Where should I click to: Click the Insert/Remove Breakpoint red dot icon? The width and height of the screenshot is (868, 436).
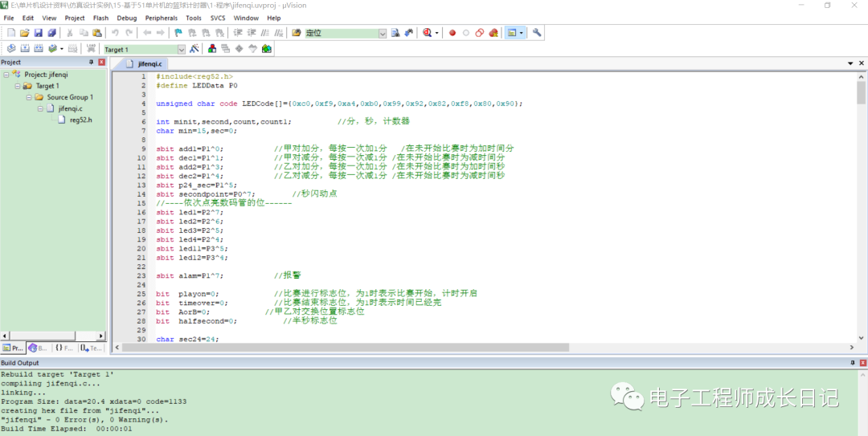[452, 33]
